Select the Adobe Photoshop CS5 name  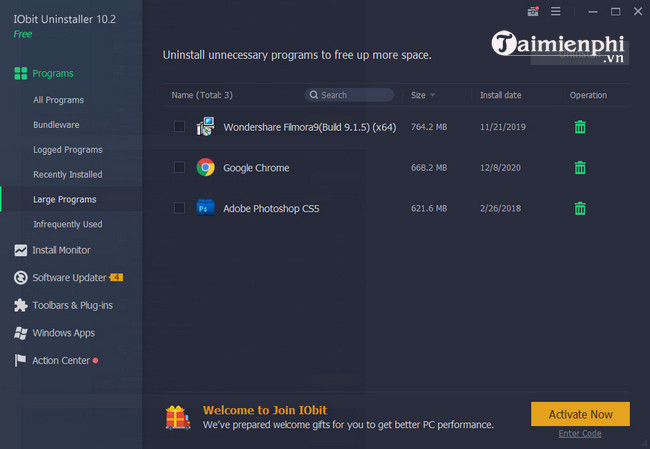pos(271,208)
